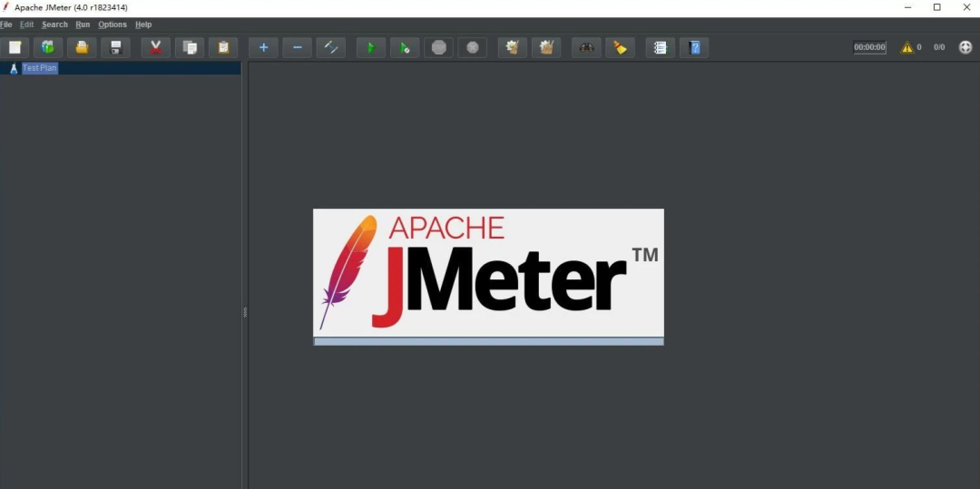This screenshot has width=980, height=489.
Task: Collapse all nodes with minus icon
Action: point(297,47)
